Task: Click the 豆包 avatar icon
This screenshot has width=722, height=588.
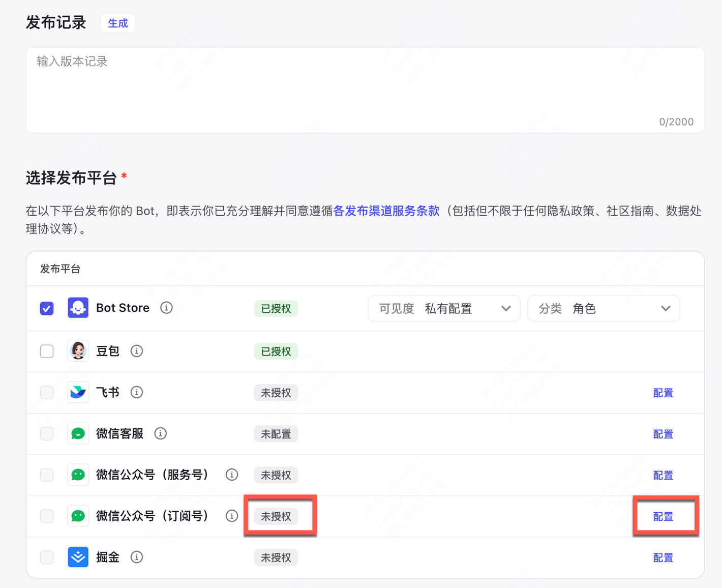Action: pos(78,351)
